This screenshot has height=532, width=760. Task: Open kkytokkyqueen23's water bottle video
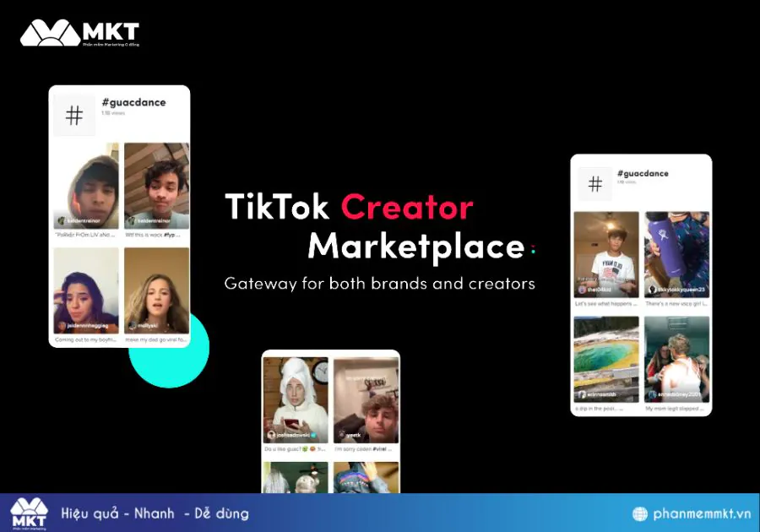[x=676, y=249]
